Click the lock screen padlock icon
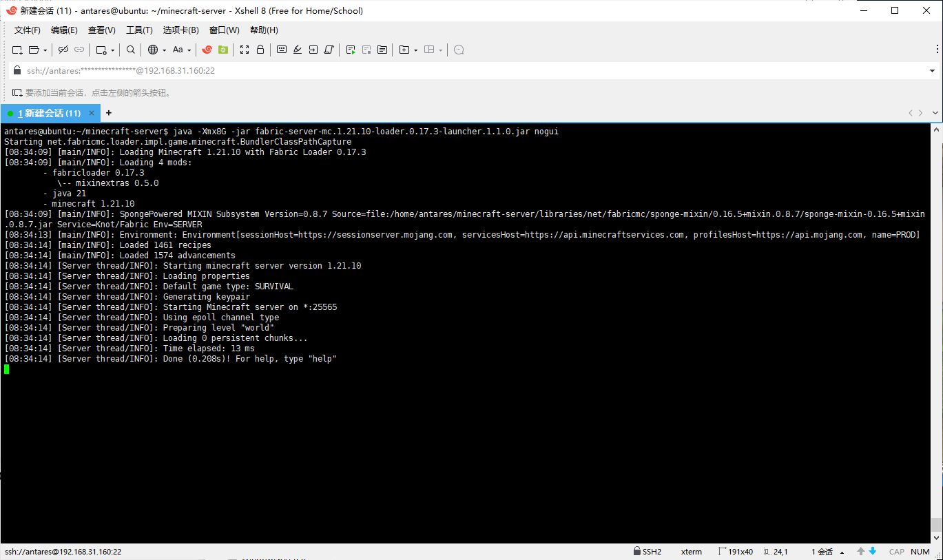This screenshot has width=943, height=560. (x=260, y=50)
